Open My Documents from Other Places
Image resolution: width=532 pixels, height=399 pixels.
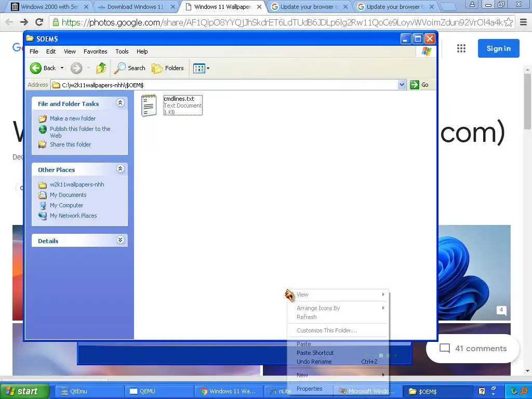(68, 195)
